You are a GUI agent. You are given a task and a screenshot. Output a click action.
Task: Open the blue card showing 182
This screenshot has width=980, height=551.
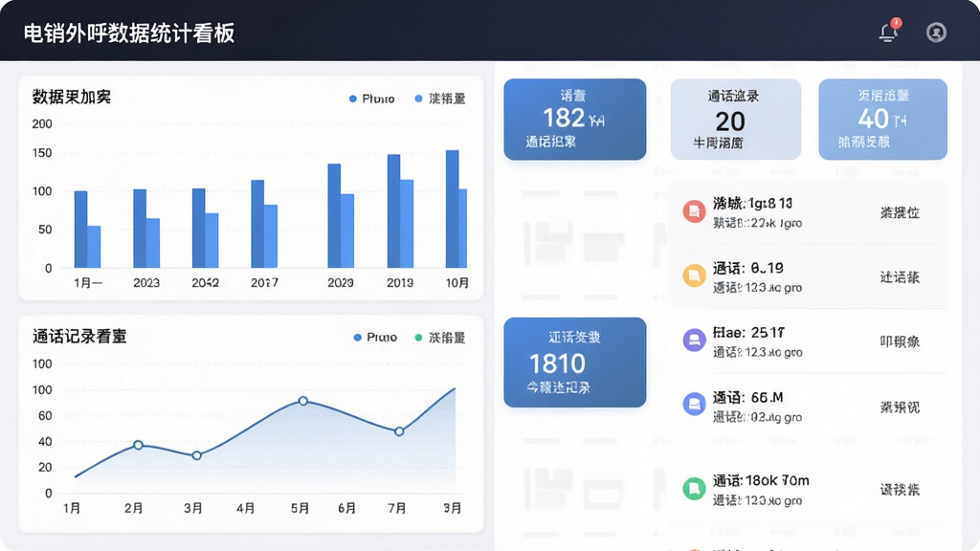pyautogui.click(x=575, y=120)
